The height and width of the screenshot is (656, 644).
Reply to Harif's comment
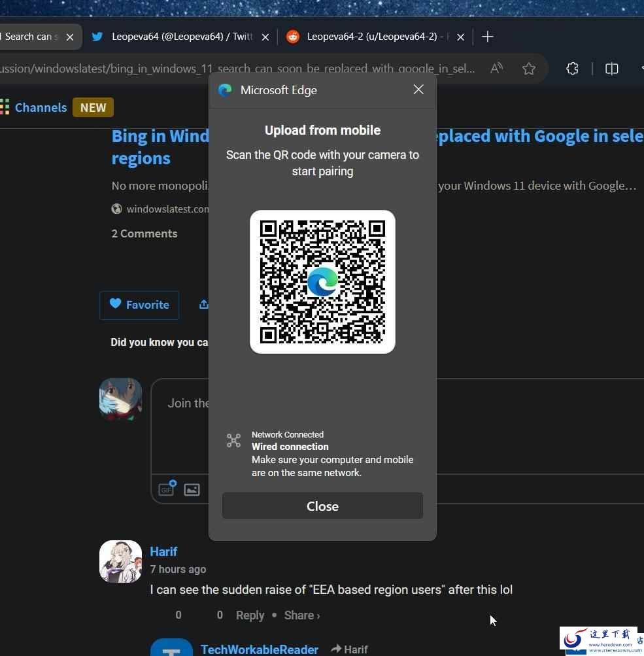click(x=250, y=615)
